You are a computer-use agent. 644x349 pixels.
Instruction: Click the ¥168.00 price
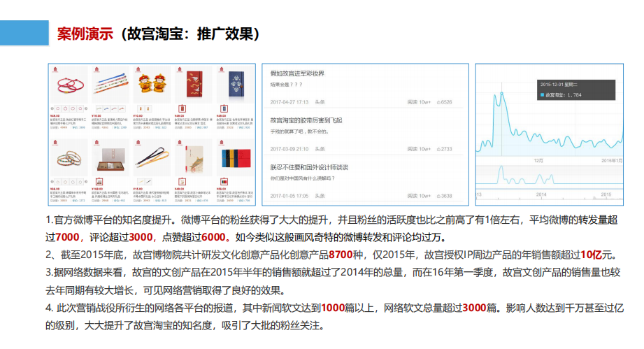point(97,189)
